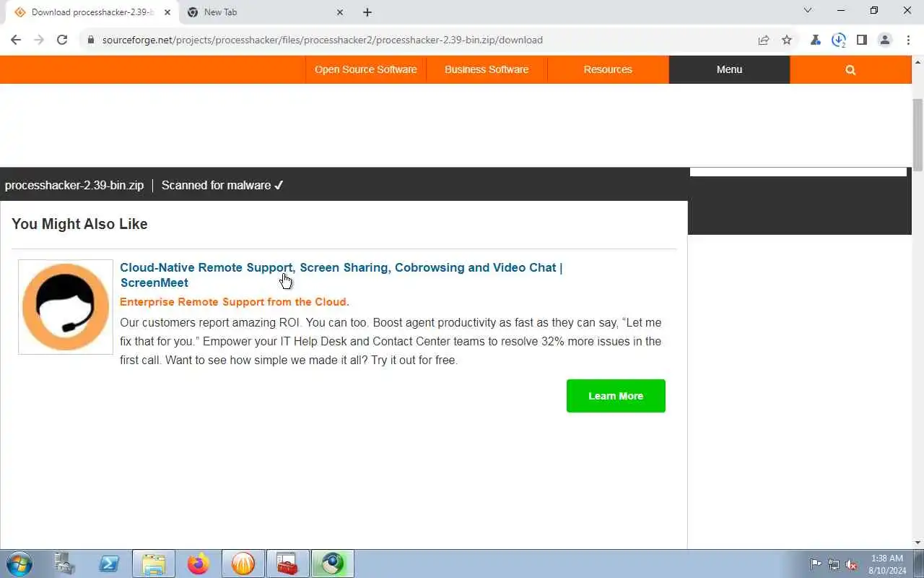The width and height of the screenshot is (924, 578).
Task: Open the Windows Start menu orb
Action: (x=19, y=564)
